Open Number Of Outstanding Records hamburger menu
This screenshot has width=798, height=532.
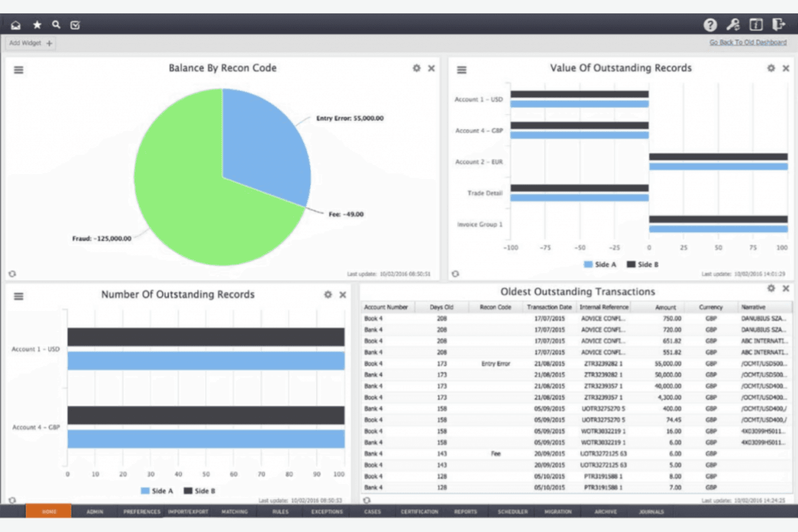(x=18, y=296)
